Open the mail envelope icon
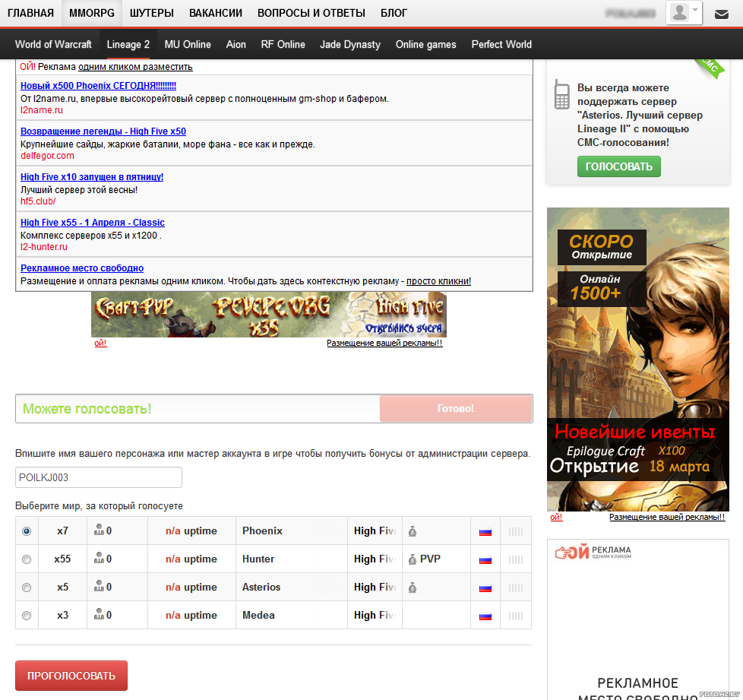 721,14
